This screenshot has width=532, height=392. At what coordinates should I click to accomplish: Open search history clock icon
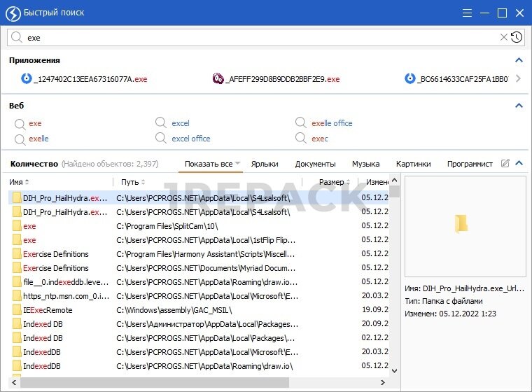(516, 37)
